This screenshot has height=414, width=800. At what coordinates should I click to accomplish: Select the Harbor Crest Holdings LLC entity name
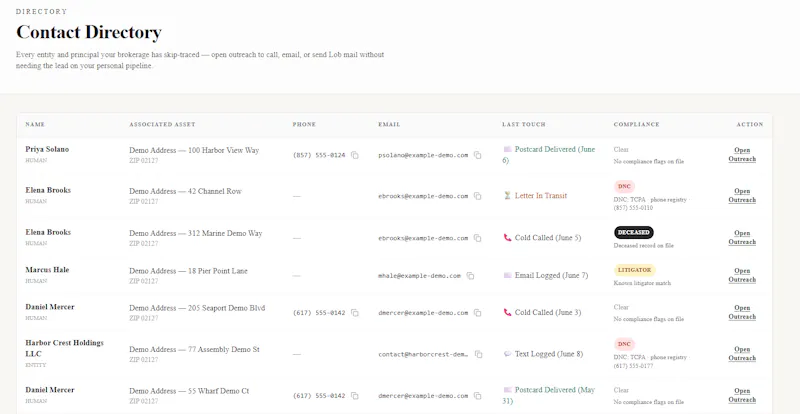64,348
